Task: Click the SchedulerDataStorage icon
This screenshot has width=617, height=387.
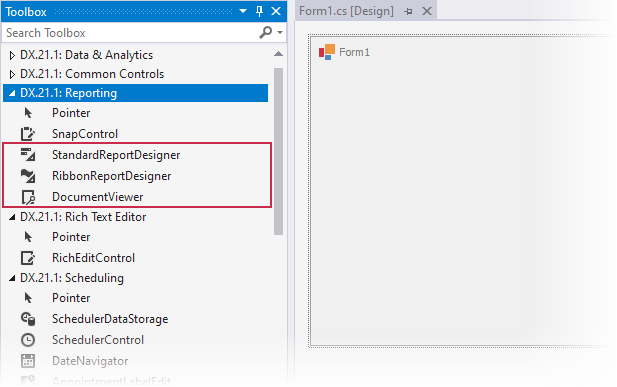Action: tap(28, 319)
